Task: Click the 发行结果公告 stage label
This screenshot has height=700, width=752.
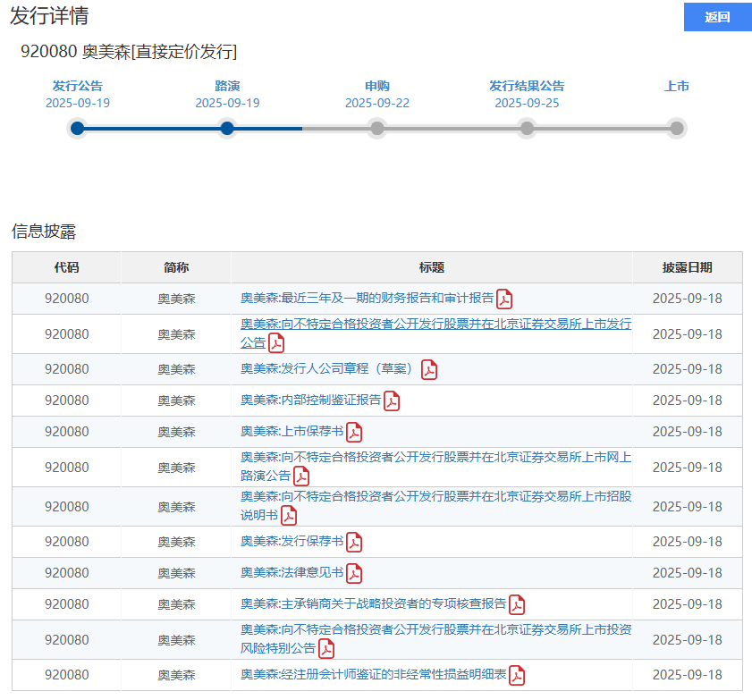Action: [x=527, y=87]
